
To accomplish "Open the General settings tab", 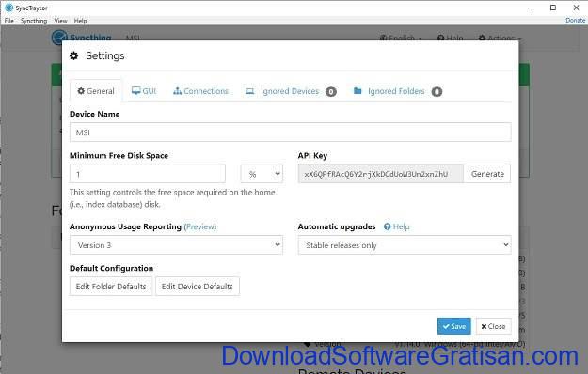I will point(96,91).
